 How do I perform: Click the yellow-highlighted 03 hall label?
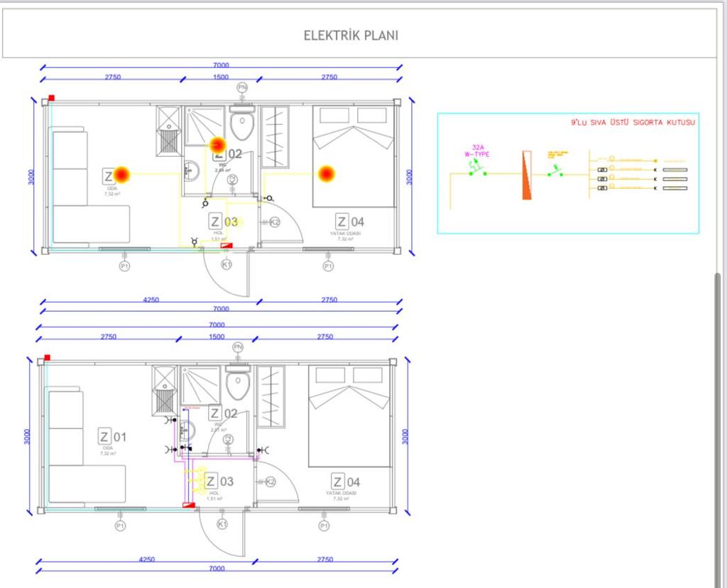click(x=231, y=222)
